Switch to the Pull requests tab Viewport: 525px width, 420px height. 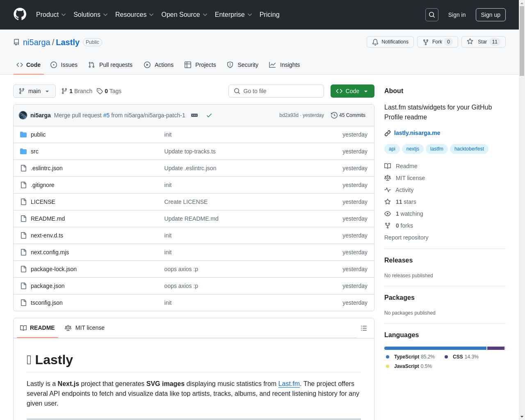(x=110, y=65)
